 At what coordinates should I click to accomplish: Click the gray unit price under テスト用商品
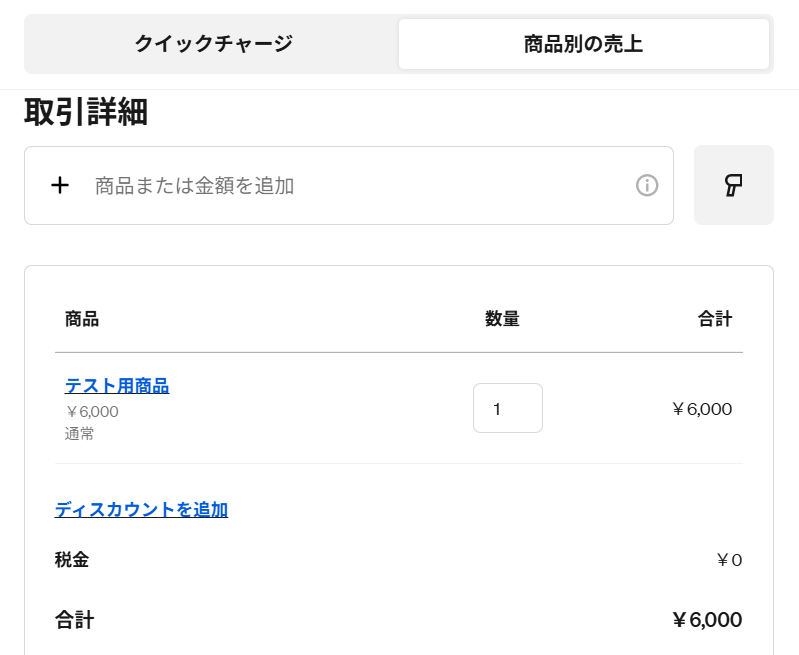pos(92,412)
